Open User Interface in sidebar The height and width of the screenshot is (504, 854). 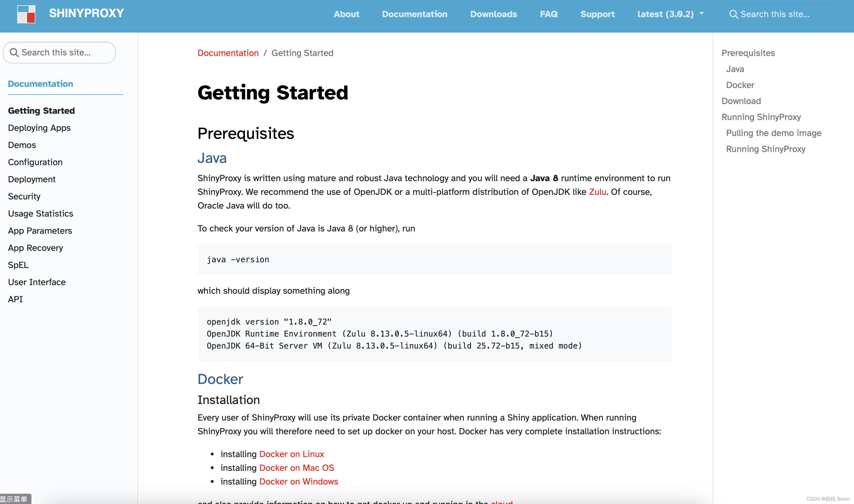click(x=37, y=282)
